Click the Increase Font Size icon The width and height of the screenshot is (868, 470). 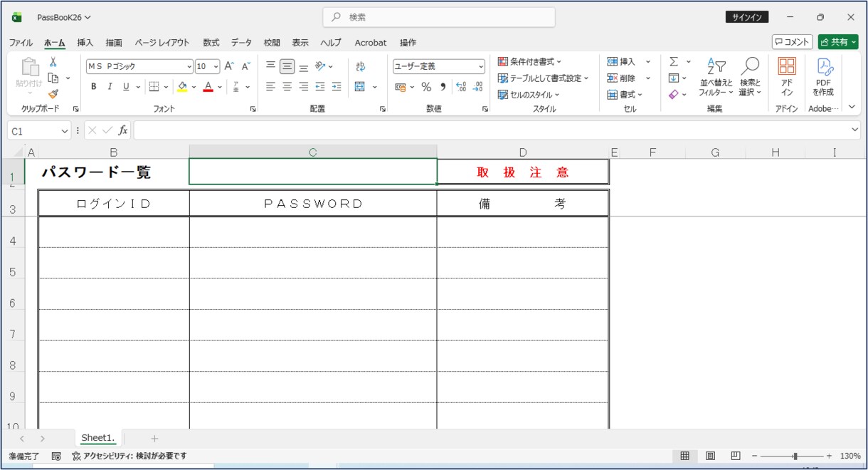[229, 66]
